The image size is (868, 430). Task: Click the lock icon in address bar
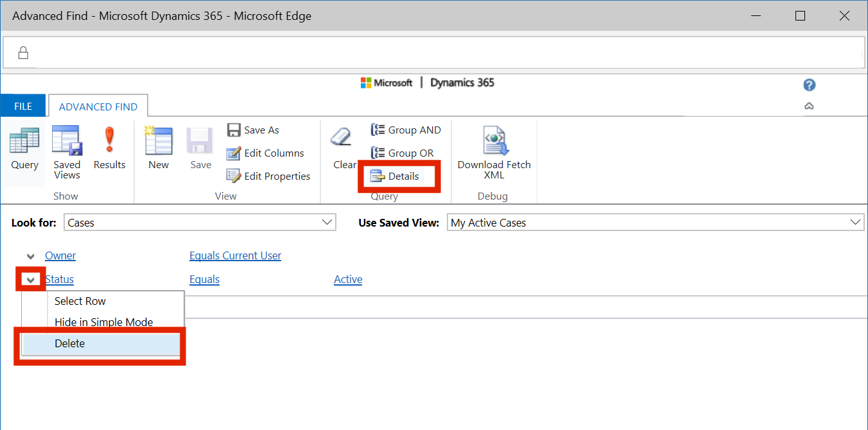tap(23, 53)
